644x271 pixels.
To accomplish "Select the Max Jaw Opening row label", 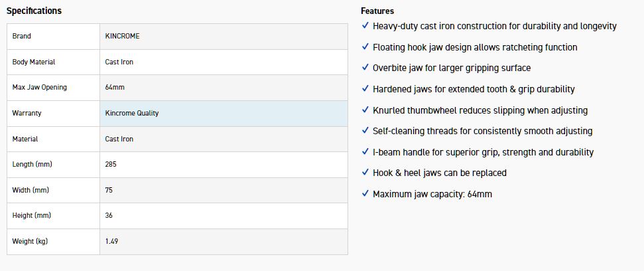I will click(39, 87).
